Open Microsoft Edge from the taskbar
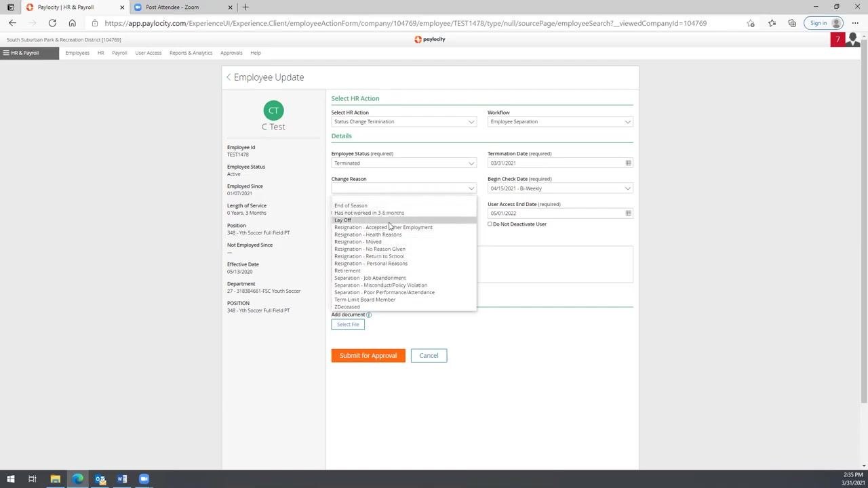This screenshot has height=488, width=868. [x=77, y=479]
